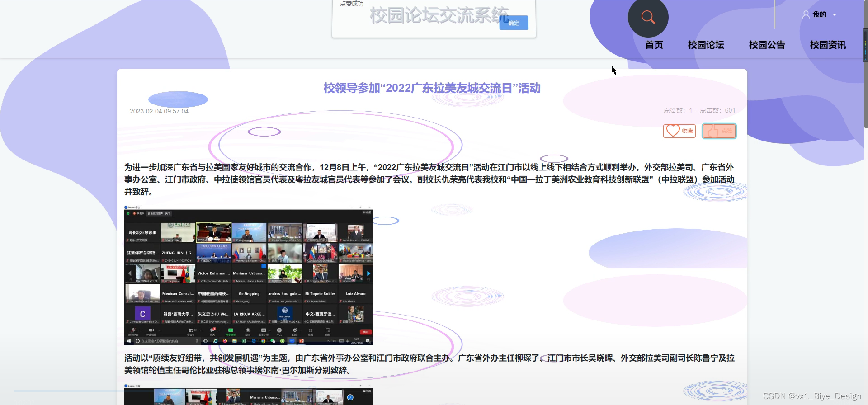Image resolution: width=868 pixels, height=405 pixels.
Task: Open the second Zoom screenshot at page bottom
Action: tap(249, 394)
